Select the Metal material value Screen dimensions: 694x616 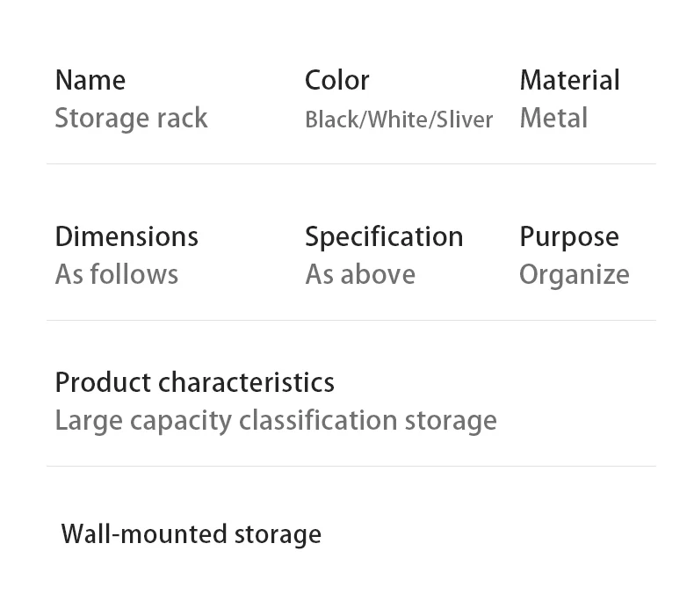click(x=553, y=118)
